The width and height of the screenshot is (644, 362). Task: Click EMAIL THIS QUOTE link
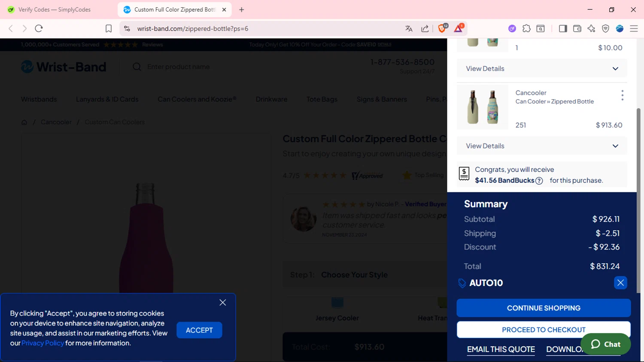coord(501,350)
